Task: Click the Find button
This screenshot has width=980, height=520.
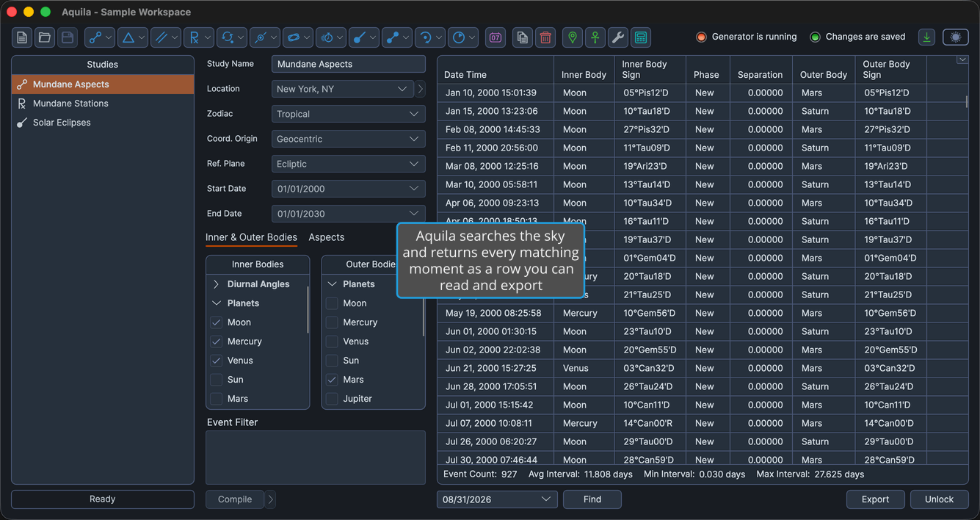Action: point(592,499)
